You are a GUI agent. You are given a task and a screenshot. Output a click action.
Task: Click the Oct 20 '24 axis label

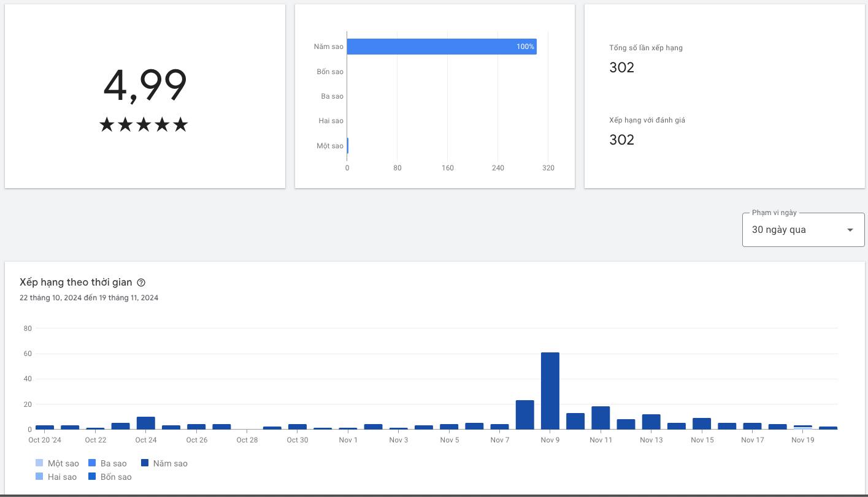coord(45,440)
